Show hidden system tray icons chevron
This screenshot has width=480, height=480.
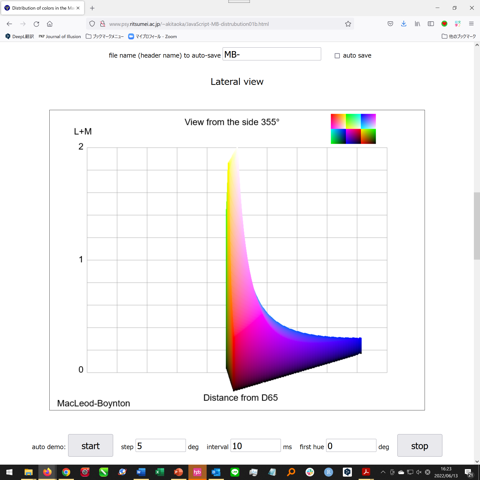point(383,472)
